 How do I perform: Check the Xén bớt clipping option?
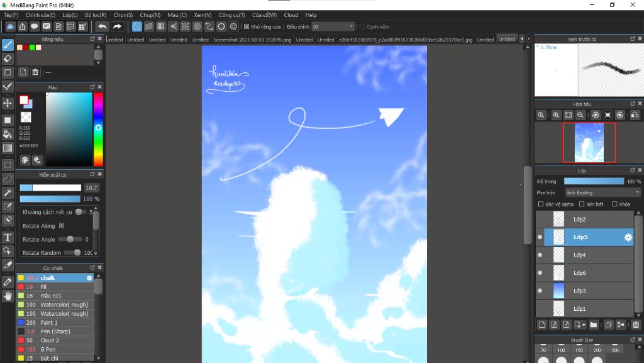(582, 204)
